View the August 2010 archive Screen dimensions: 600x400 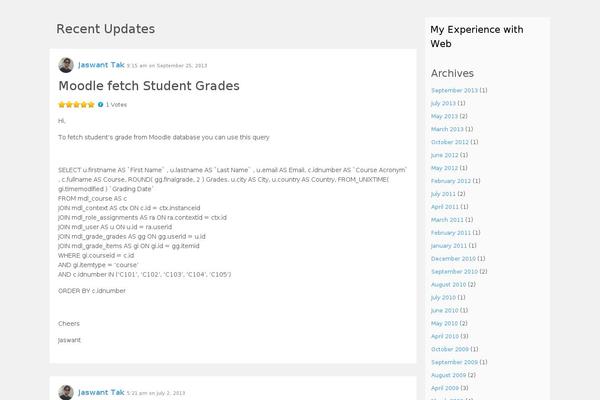(448, 285)
